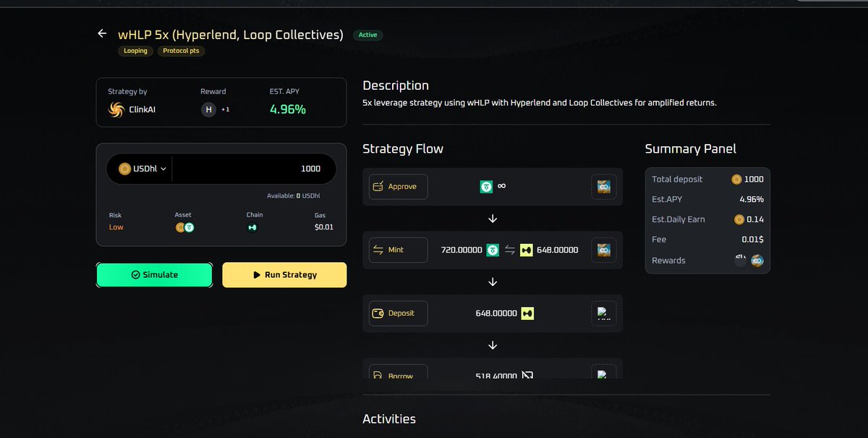The height and width of the screenshot is (438, 868).
Task: Click the chain icon under Chain
Action: tap(253, 227)
